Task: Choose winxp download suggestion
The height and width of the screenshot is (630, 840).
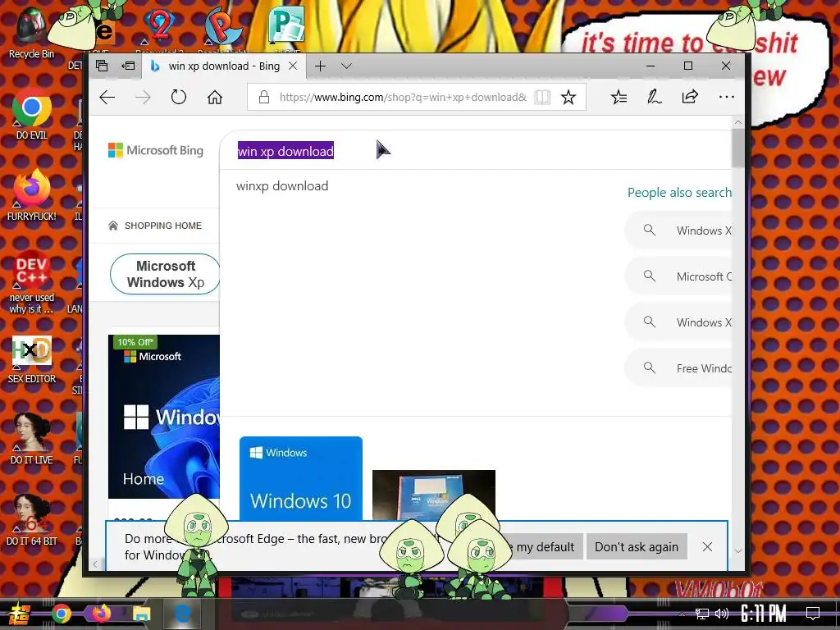Action: point(282,186)
